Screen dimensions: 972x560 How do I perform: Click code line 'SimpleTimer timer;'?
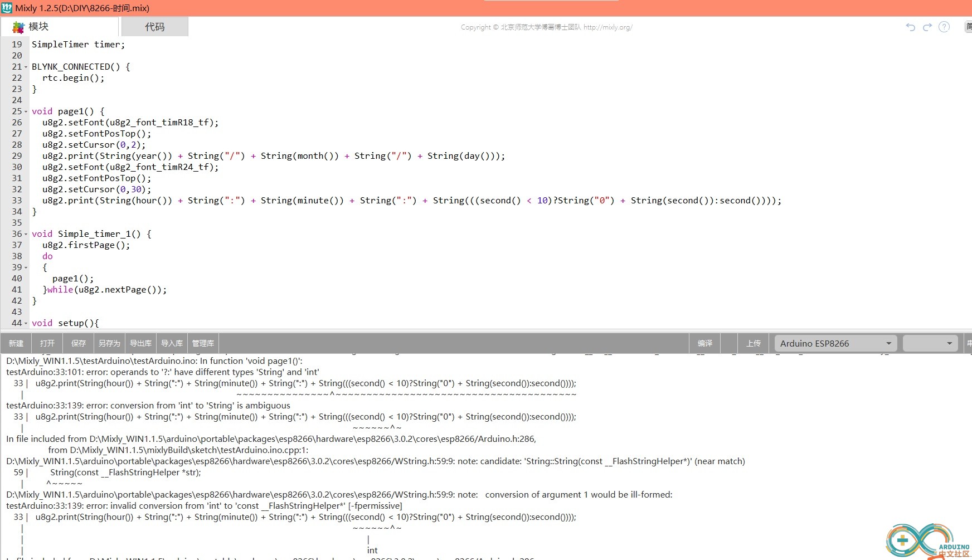(79, 45)
